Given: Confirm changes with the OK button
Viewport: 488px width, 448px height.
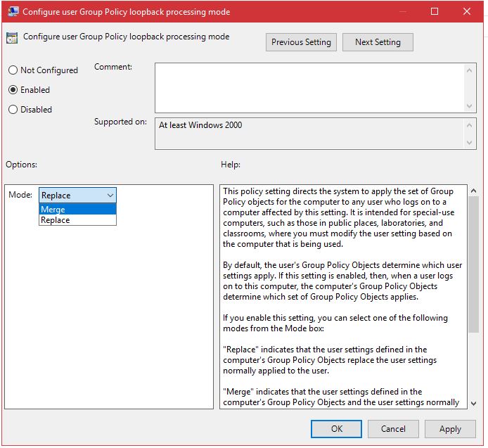Looking at the screenshot, I should (x=337, y=429).
